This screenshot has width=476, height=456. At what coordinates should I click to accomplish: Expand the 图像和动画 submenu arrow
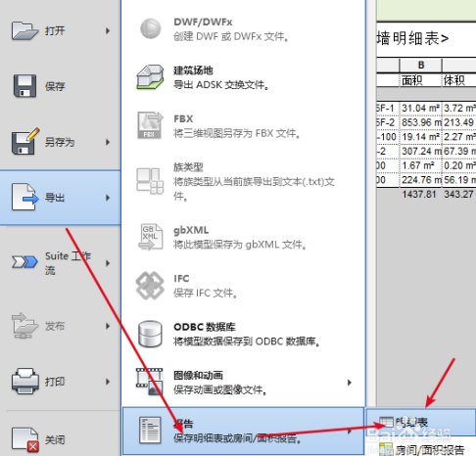pyautogui.click(x=350, y=383)
